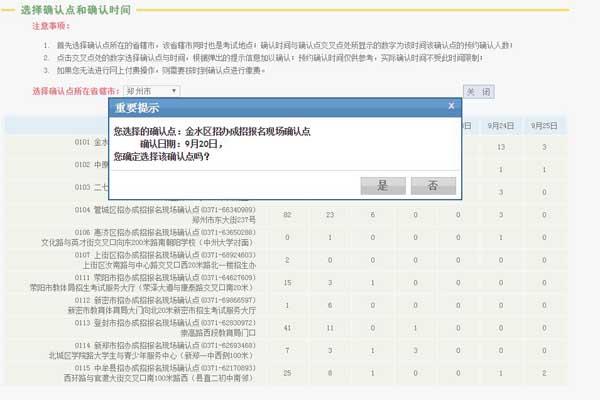Click the 关闭 button beside the city selector

(478, 91)
